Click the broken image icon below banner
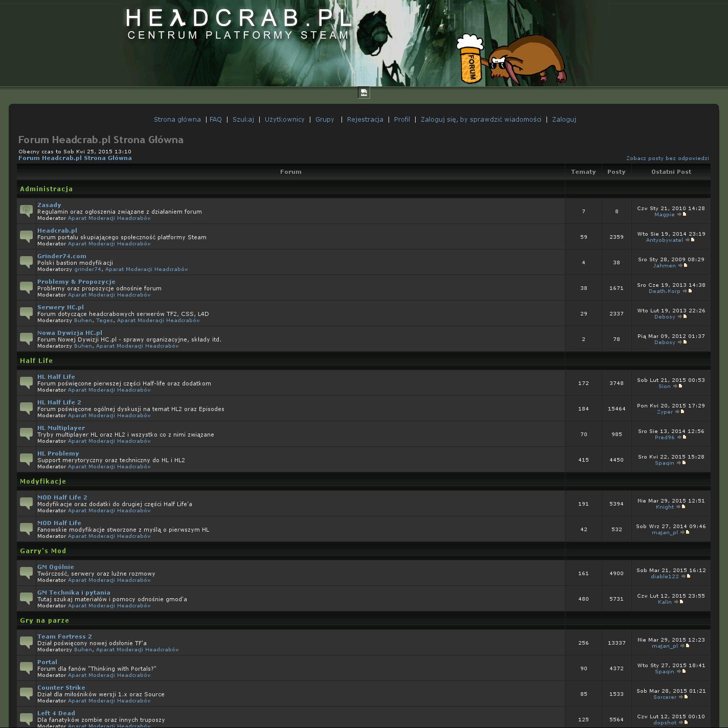 click(x=363, y=93)
